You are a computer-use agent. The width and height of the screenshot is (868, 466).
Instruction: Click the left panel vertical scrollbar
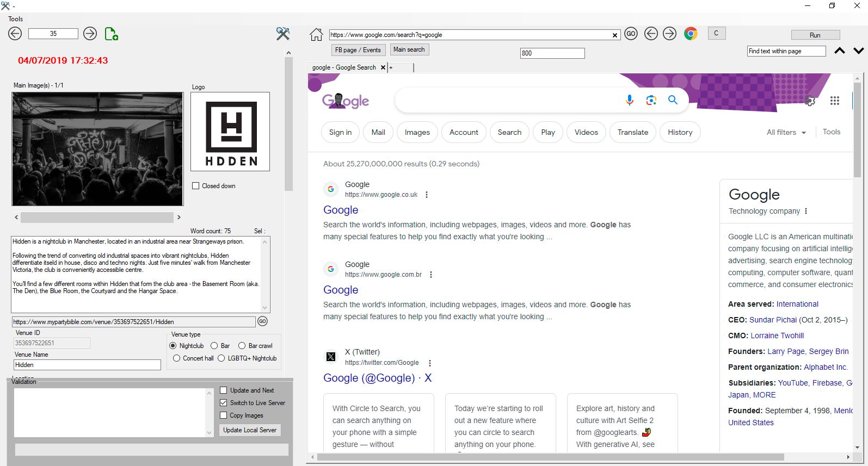pyautogui.click(x=288, y=124)
